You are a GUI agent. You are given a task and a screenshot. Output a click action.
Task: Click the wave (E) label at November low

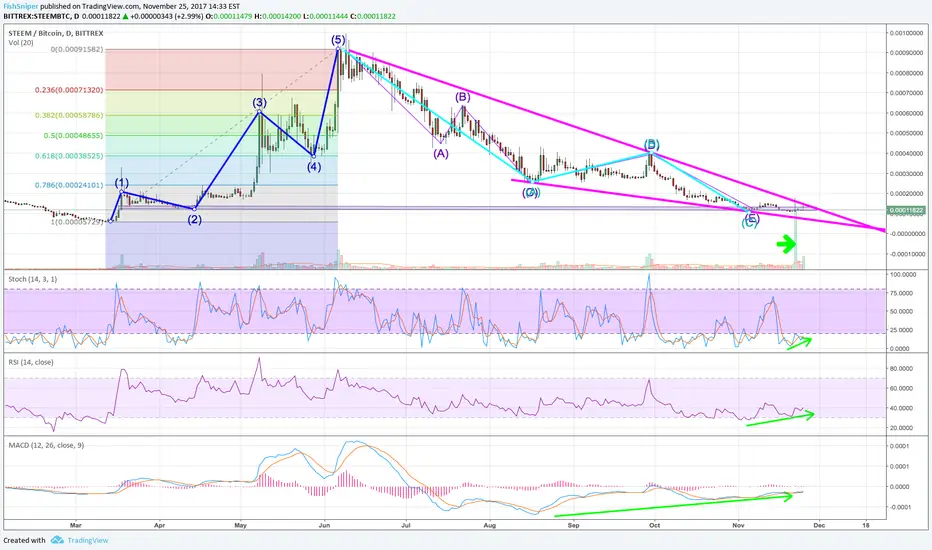[x=751, y=219]
